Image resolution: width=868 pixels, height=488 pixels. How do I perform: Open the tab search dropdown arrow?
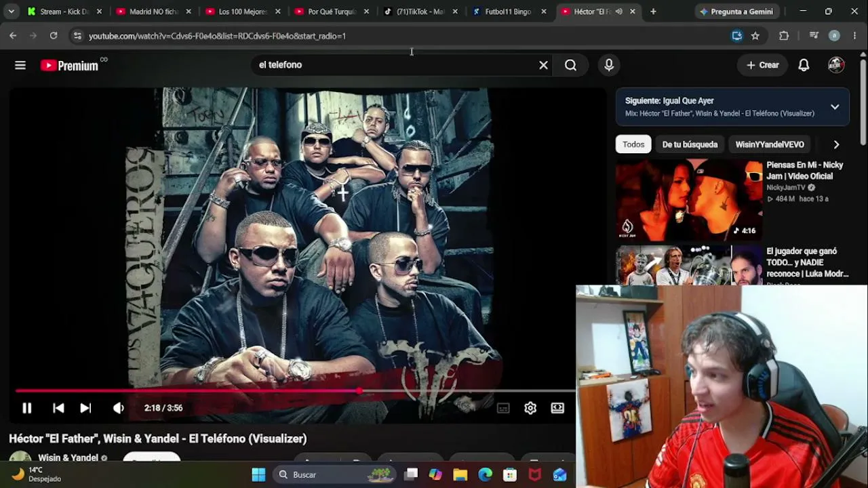point(11,12)
